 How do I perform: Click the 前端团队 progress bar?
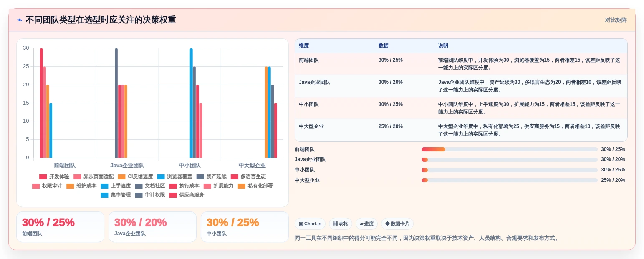(x=510, y=149)
